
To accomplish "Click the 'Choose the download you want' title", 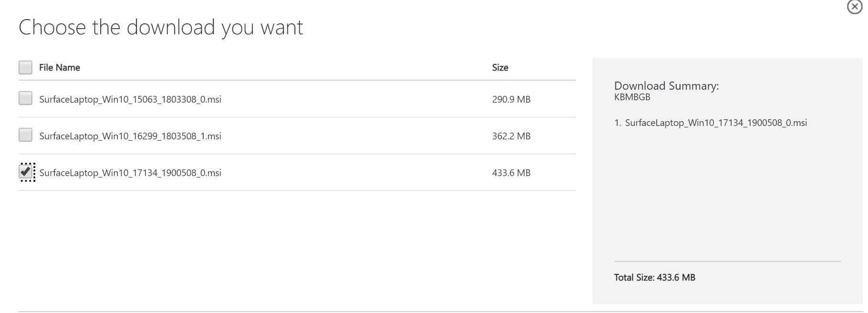I will [161, 27].
